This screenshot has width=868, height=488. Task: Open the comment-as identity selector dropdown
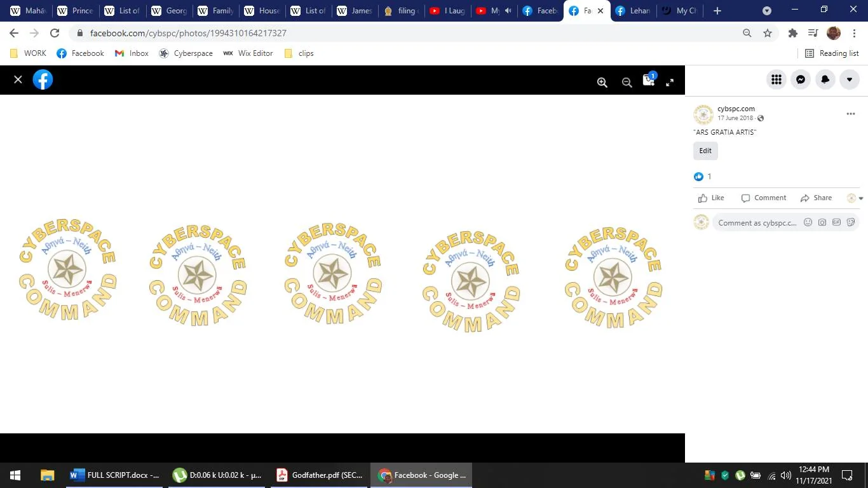click(x=855, y=198)
